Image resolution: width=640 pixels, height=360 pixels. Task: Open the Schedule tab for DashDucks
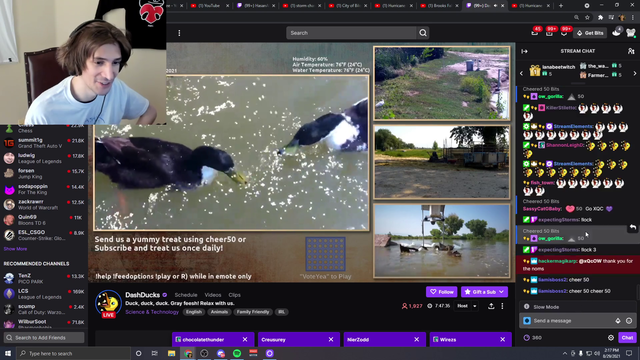[186, 295]
